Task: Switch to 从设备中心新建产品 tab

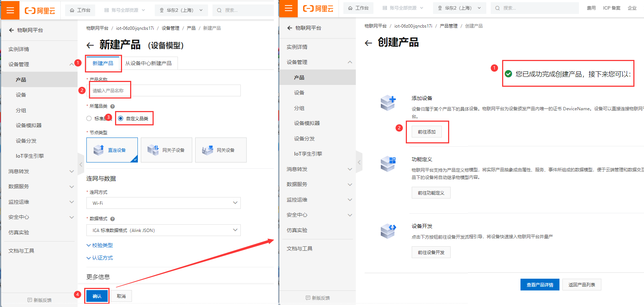Action: point(149,63)
